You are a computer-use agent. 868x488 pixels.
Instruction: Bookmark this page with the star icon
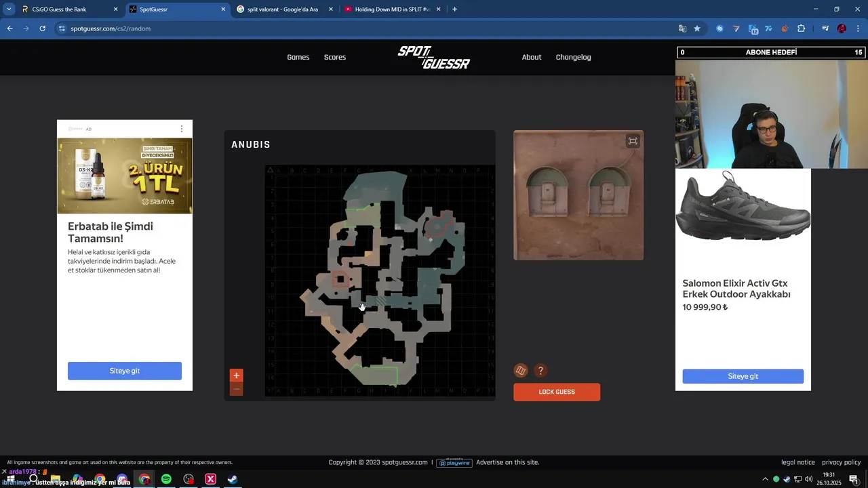click(x=697, y=28)
